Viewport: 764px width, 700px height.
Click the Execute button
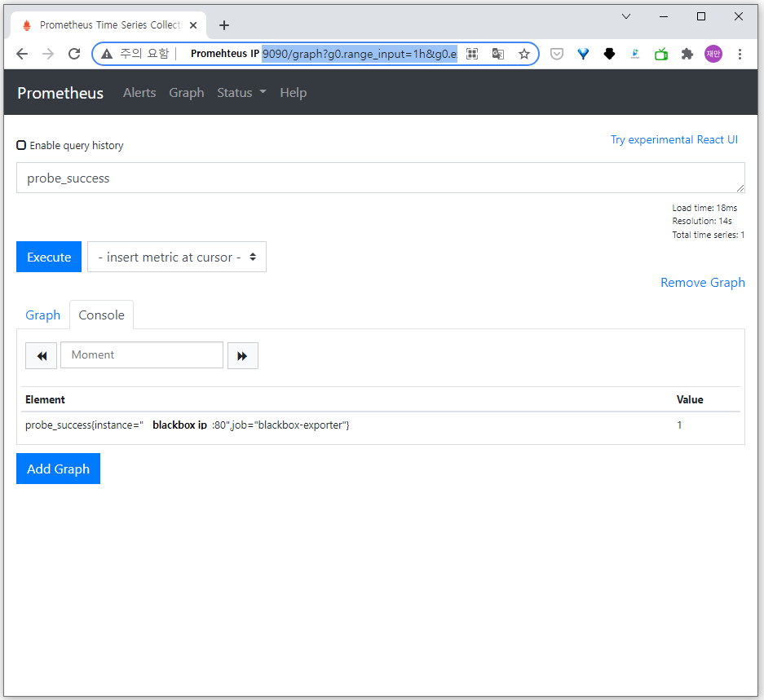pos(49,257)
